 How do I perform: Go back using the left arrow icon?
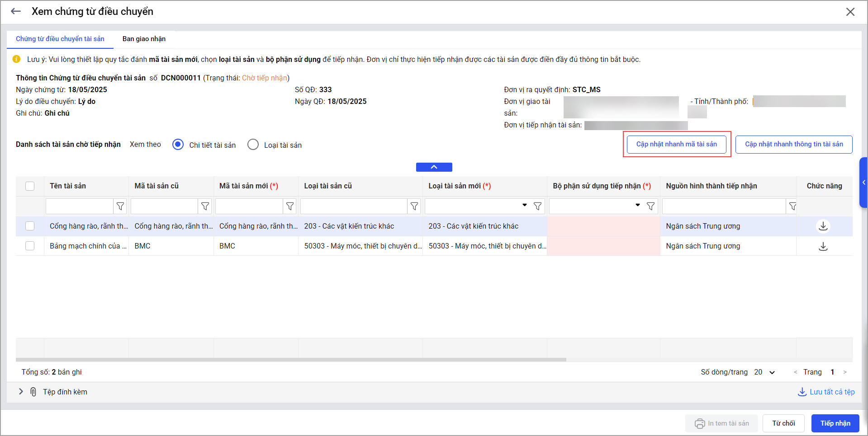click(x=16, y=12)
